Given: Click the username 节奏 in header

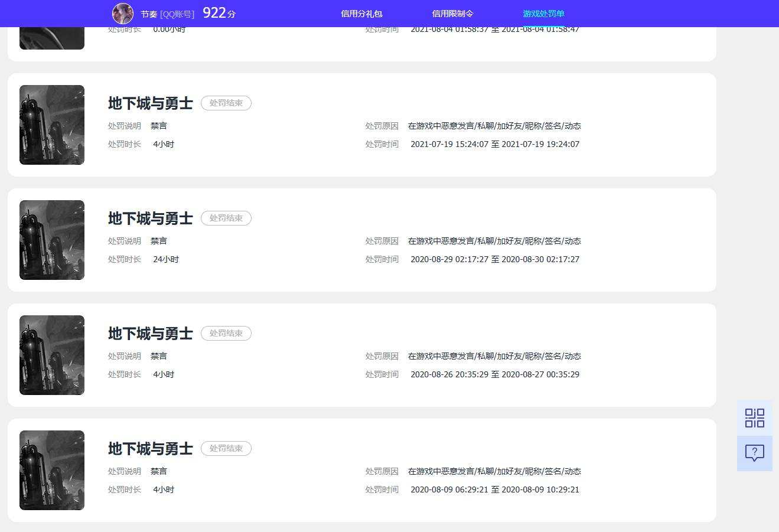Looking at the screenshot, I should point(149,14).
